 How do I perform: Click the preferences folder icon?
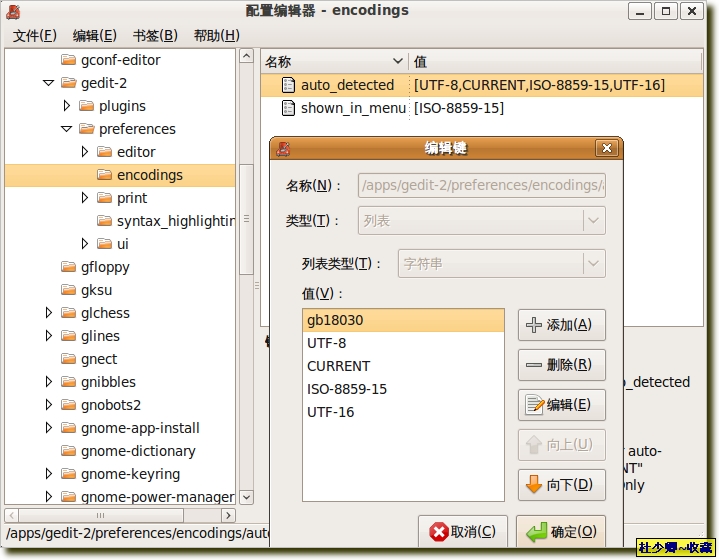[86, 129]
